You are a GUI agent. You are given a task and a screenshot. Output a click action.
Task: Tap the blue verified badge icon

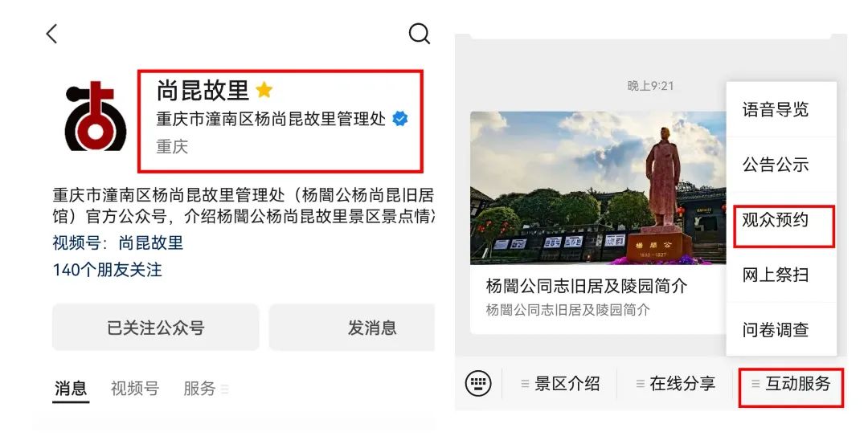tap(399, 119)
